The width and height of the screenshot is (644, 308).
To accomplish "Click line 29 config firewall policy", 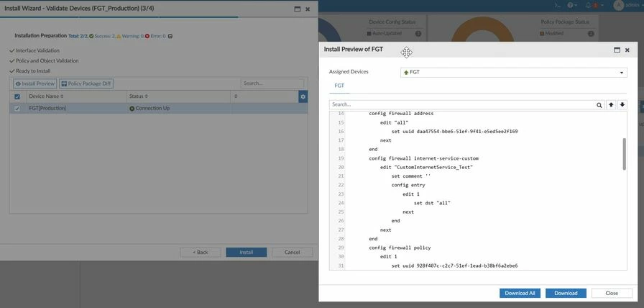I will coord(400,248).
